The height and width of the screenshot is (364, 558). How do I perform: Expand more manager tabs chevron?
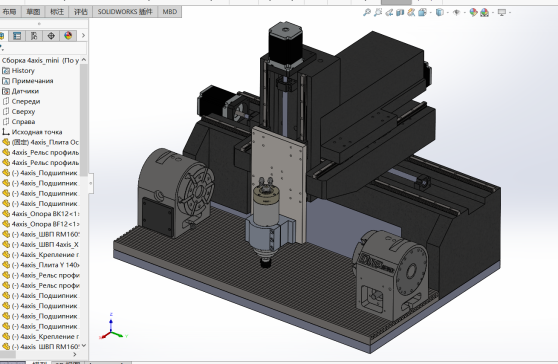pos(83,36)
